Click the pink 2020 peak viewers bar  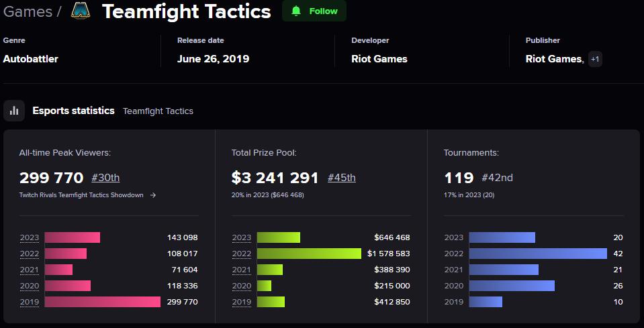pos(68,286)
